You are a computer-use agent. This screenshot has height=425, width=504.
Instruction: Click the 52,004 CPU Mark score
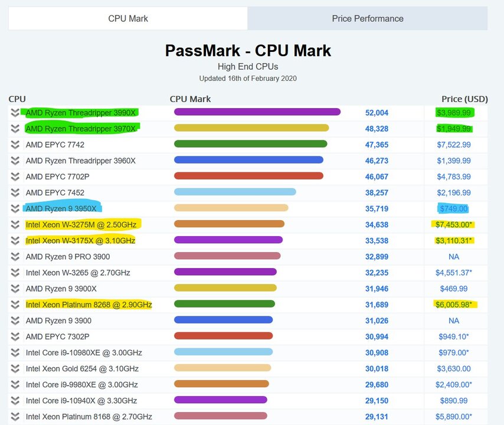click(377, 113)
